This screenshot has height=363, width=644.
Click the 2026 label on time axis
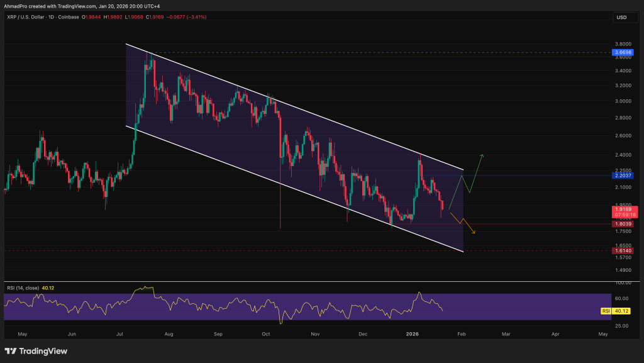pos(413,335)
